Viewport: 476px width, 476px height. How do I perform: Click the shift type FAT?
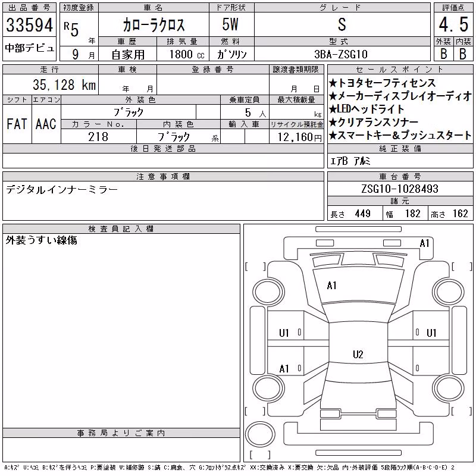[x=17, y=124]
